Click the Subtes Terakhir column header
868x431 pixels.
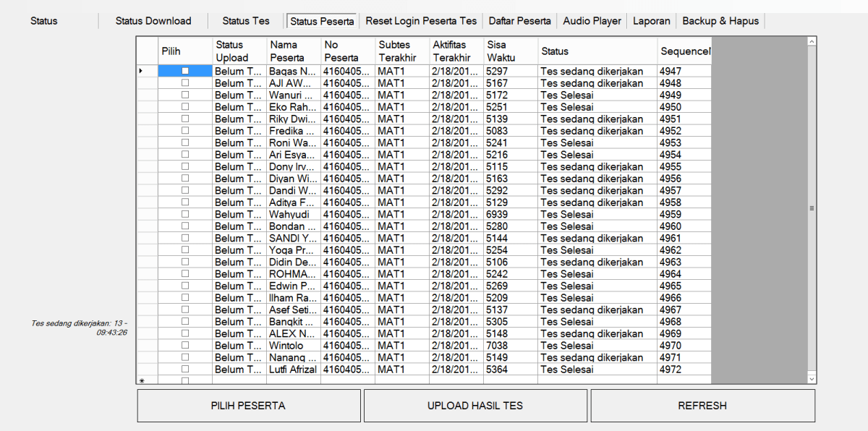tap(401, 51)
